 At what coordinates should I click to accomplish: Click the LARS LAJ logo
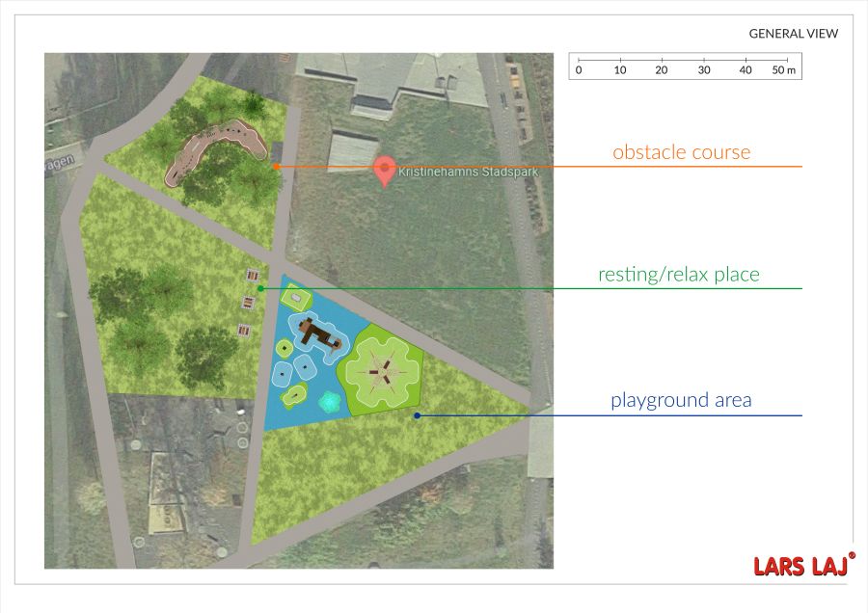[802, 566]
